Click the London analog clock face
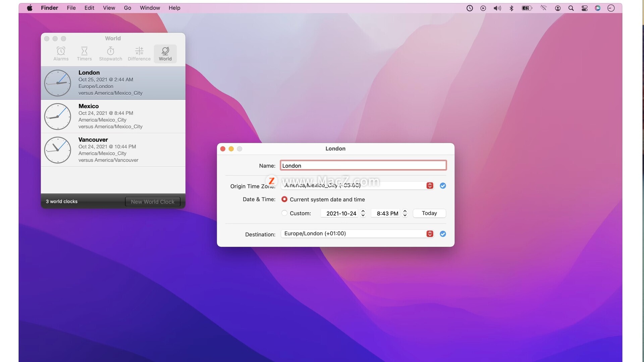 [58, 83]
